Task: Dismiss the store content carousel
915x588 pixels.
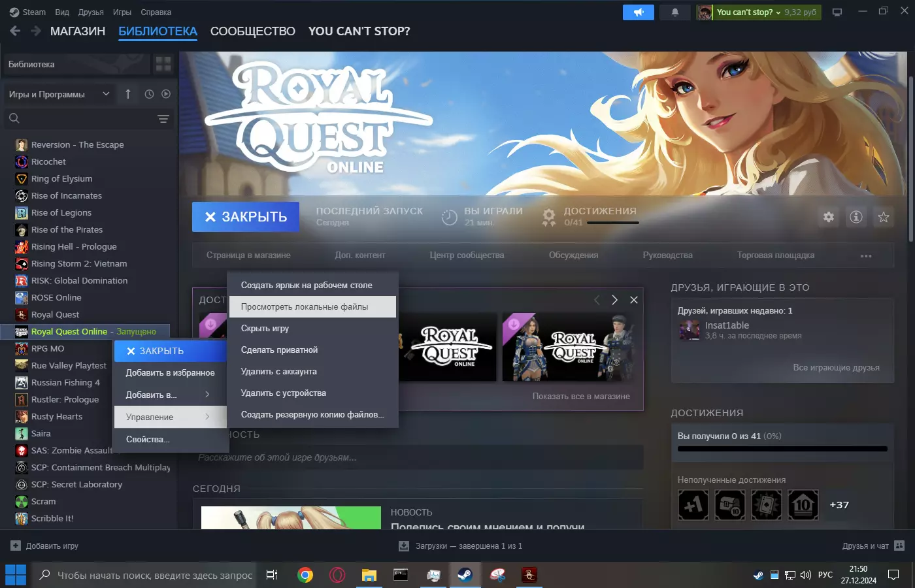Action: coord(634,300)
